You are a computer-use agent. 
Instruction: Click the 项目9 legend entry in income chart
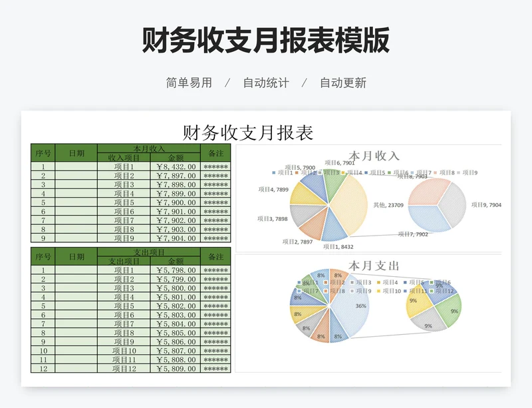pyautogui.click(x=467, y=172)
